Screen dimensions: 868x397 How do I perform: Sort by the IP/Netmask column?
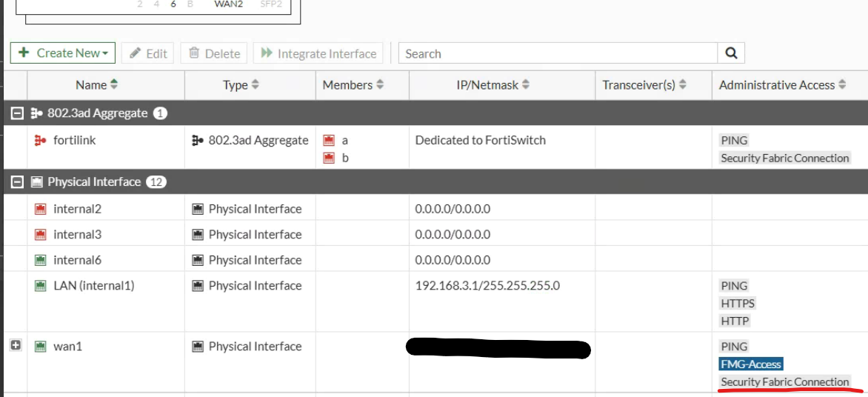(493, 85)
